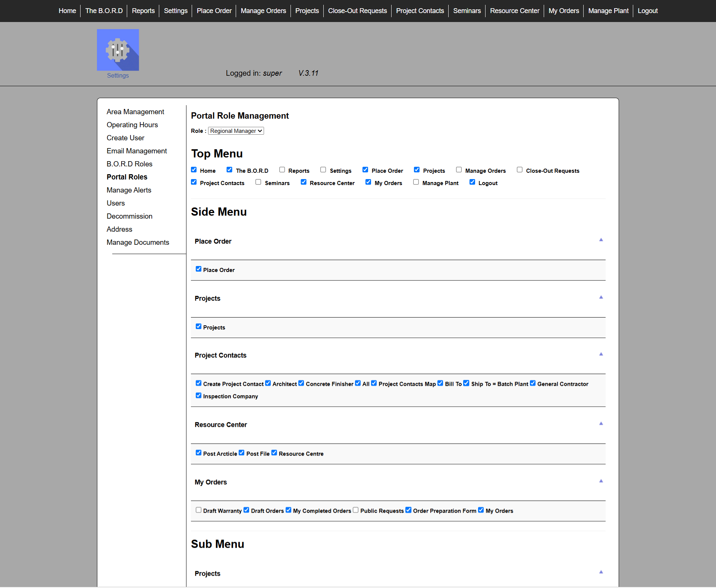The width and height of the screenshot is (716, 588).
Task: Uncheck the Post File checkbox
Action: 242,453
